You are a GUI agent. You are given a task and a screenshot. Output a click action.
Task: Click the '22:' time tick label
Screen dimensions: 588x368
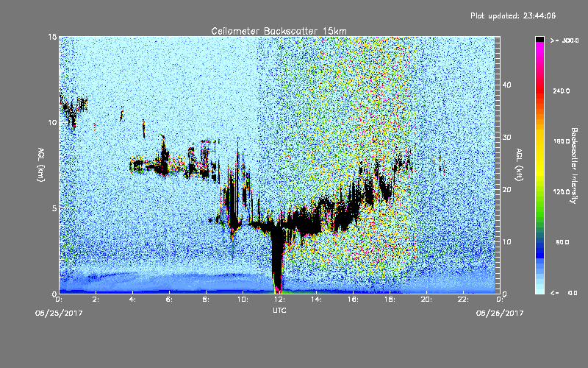[x=463, y=300]
